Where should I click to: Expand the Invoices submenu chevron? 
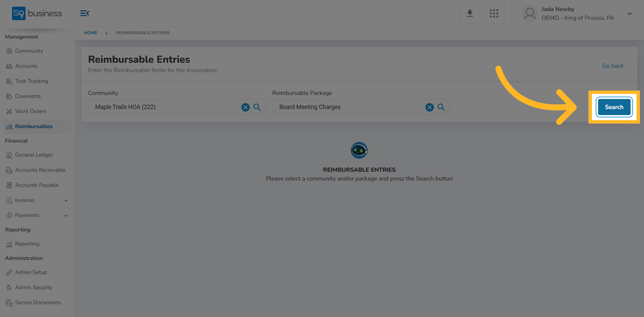(x=66, y=201)
